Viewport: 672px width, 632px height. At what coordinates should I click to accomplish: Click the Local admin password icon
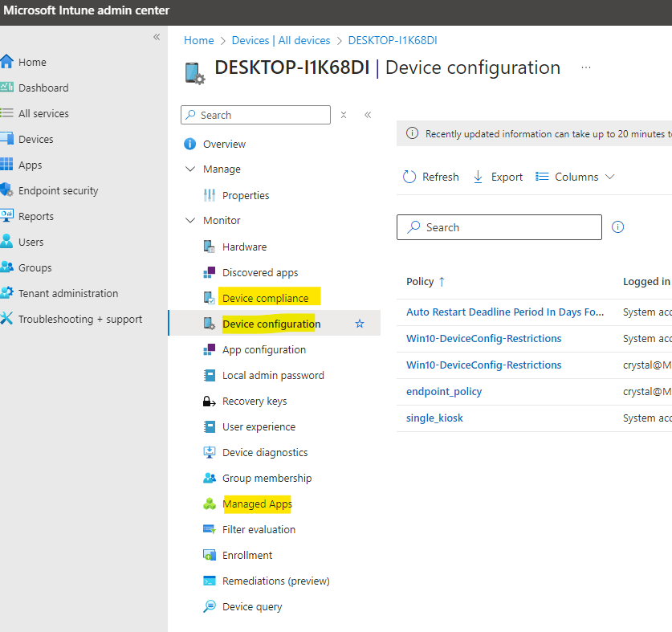210,376
